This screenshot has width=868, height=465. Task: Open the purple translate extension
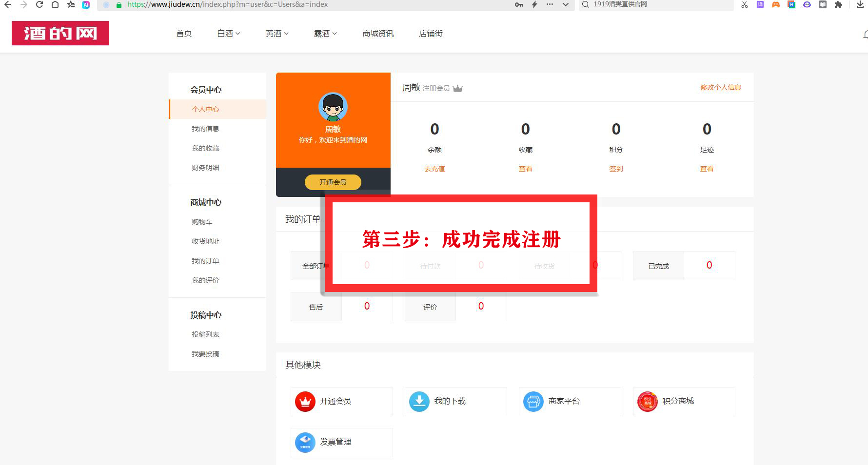pyautogui.click(x=760, y=4)
